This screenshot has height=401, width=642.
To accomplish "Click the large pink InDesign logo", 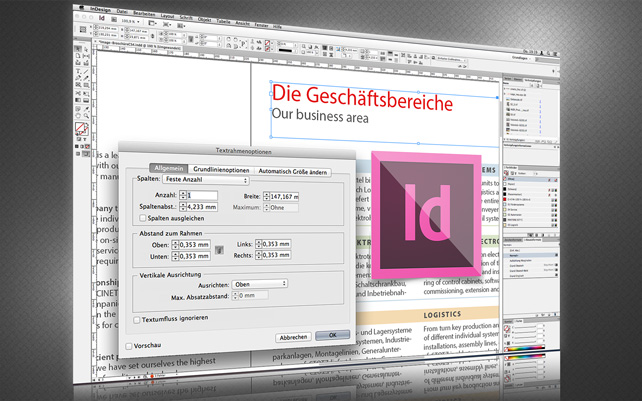I will pyautogui.click(x=426, y=215).
